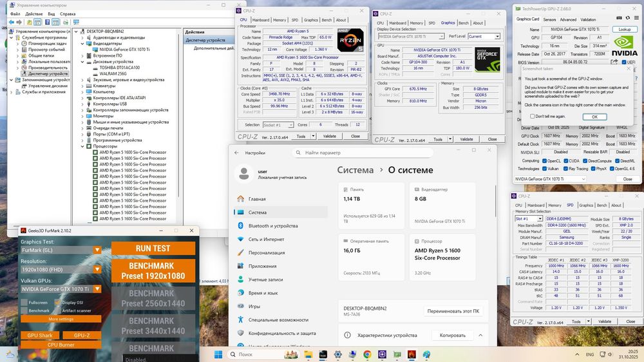644x362 pixels.
Task: Open the Справка menu in Computer Management
Action: [68, 14]
